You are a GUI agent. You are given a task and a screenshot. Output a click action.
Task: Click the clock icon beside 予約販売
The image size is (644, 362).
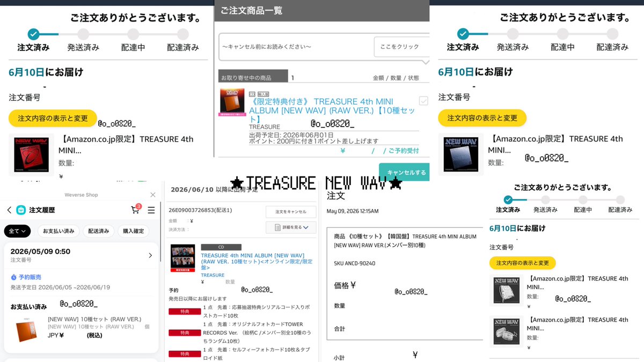pyautogui.click(x=14, y=277)
